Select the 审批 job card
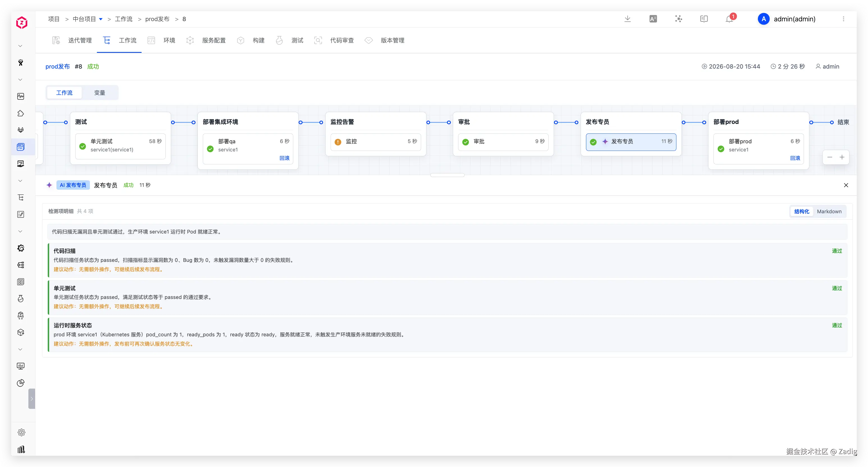Screen dimensions: 868x467 503,142
